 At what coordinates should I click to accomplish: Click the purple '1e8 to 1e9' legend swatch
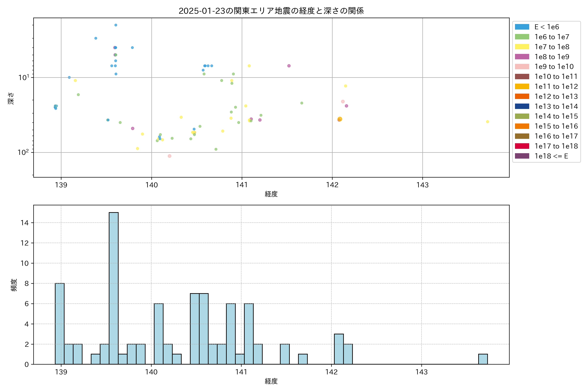pyautogui.click(x=522, y=57)
